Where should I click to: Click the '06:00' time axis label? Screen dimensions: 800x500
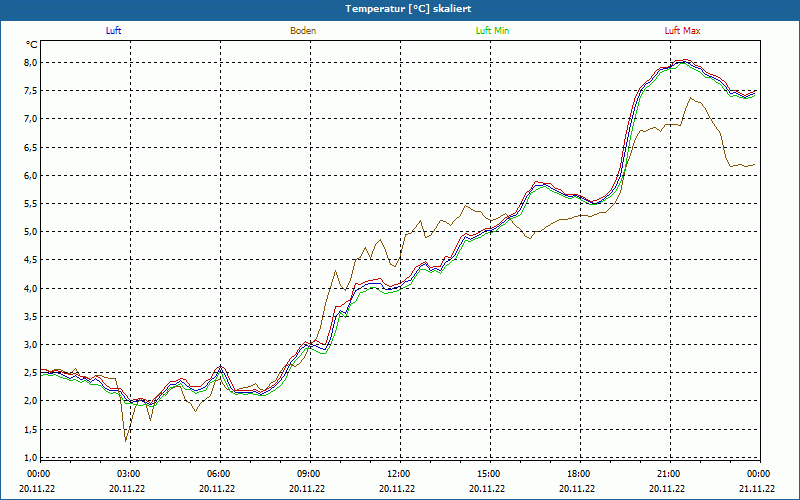(218, 474)
